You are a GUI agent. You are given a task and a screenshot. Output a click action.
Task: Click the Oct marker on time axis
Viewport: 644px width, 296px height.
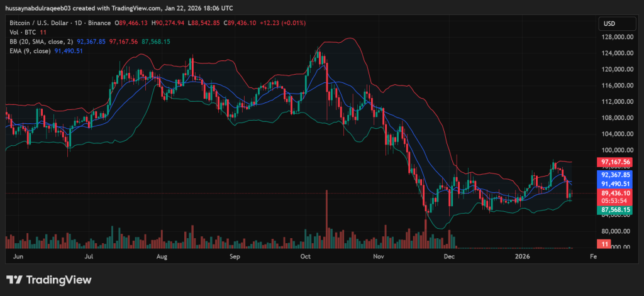pyautogui.click(x=306, y=256)
